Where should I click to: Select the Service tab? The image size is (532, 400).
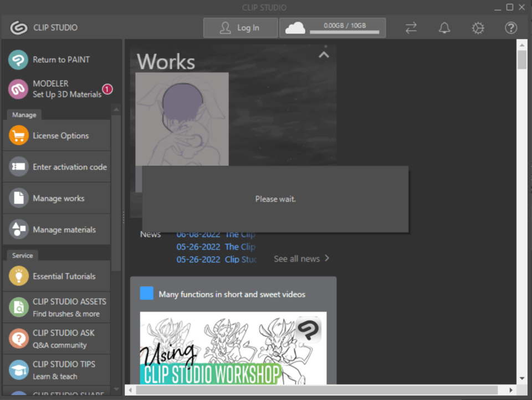coord(22,255)
